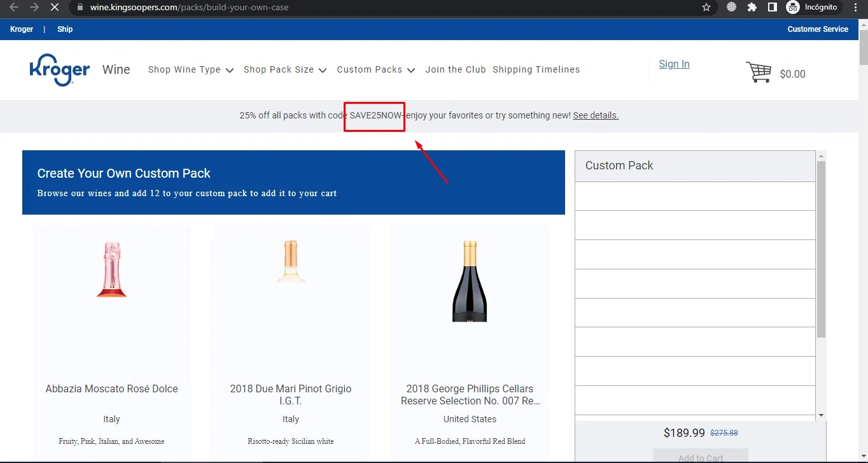Open Custom Packs dropdown menu
The height and width of the screenshot is (463, 868).
click(376, 70)
